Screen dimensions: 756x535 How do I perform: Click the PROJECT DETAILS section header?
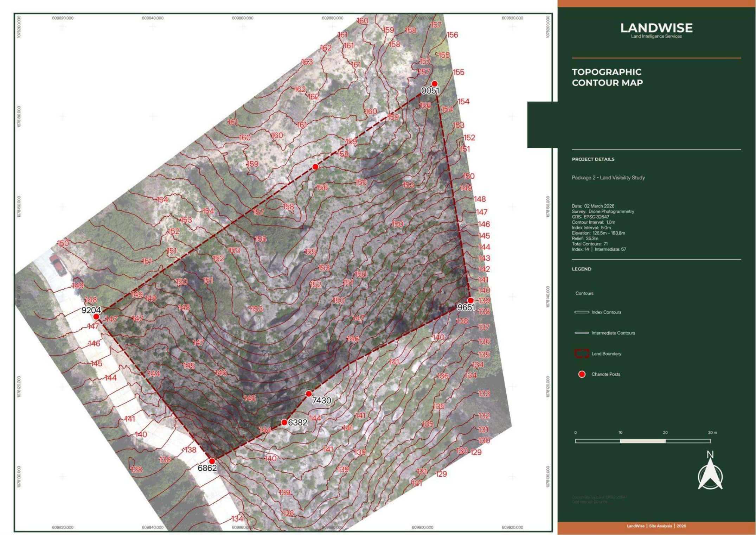593,159
